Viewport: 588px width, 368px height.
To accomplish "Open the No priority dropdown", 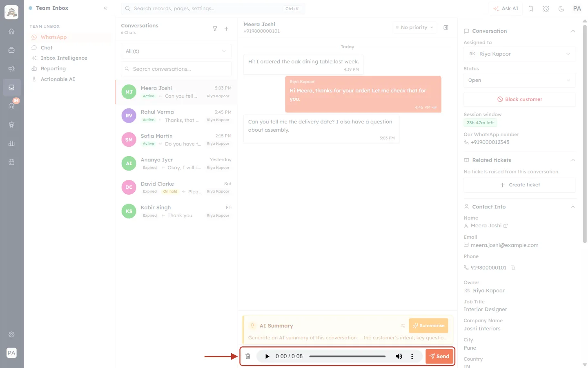I will [x=415, y=27].
